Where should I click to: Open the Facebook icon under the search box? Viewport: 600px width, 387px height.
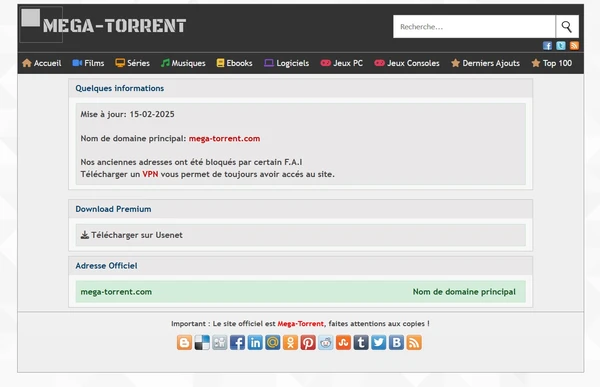(547, 46)
